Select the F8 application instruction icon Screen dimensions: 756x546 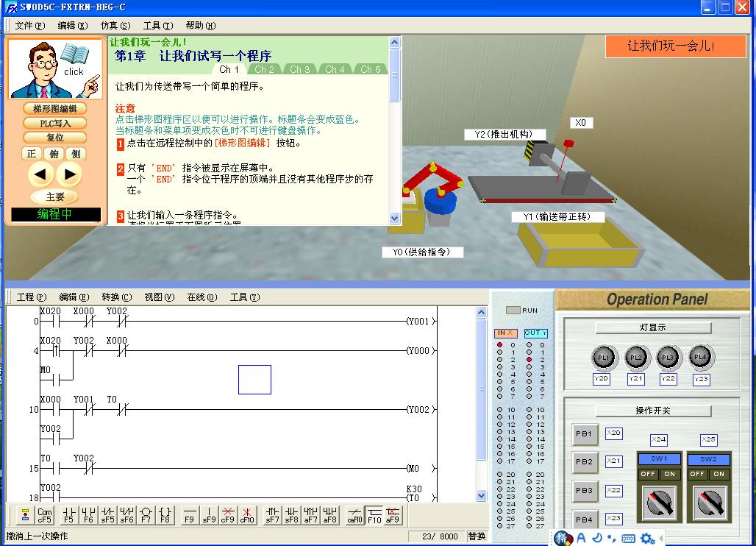(165, 514)
